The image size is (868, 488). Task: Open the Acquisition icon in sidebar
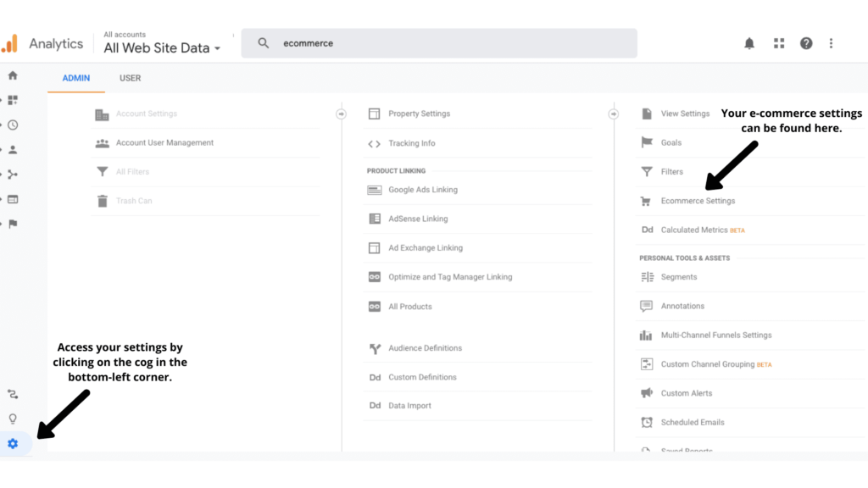pyautogui.click(x=13, y=175)
